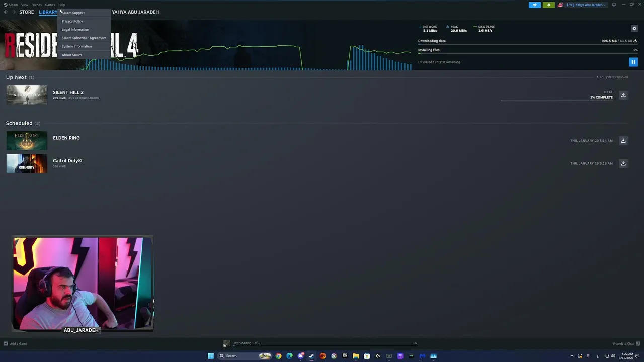Image resolution: width=644 pixels, height=362 pixels.
Task: Start downloading Silent Hill 2 now
Action: click(623, 95)
